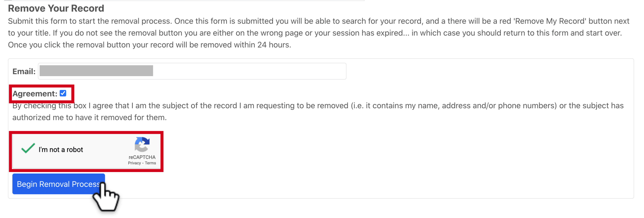The width and height of the screenshot is (644, 218).
Task: Toggle the Agreement checkbox
Action: tap(63, 93)
